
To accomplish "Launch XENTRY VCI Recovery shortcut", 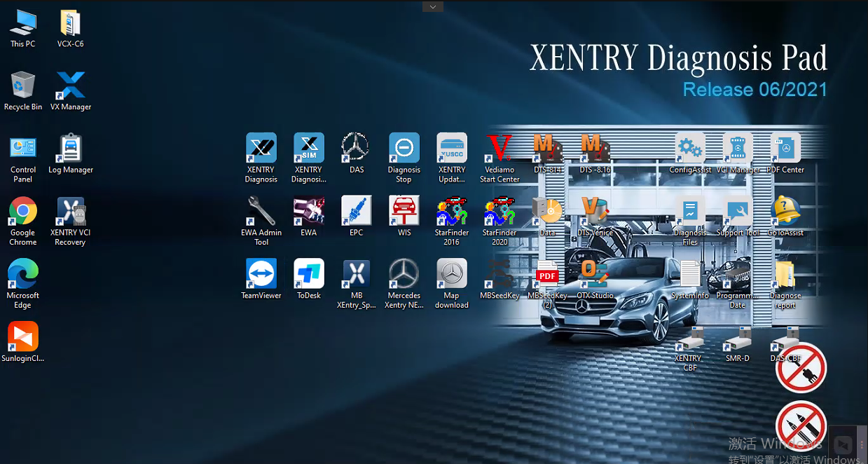I will (x=71, y=211).
